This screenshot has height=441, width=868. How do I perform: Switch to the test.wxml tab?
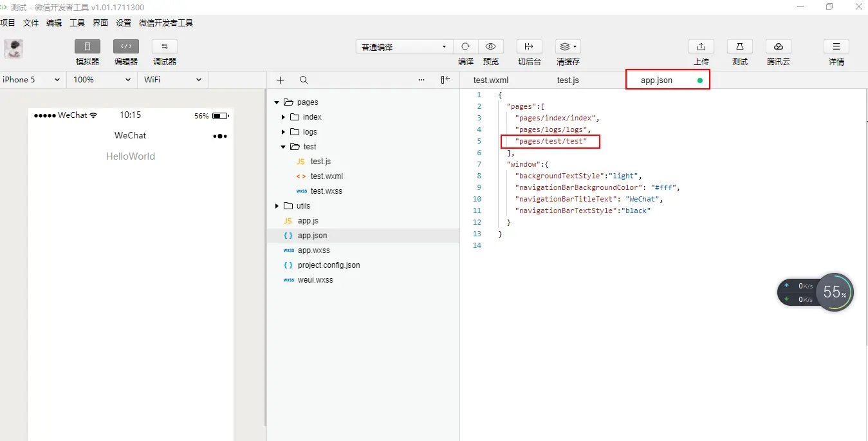[x=491, y=80]
